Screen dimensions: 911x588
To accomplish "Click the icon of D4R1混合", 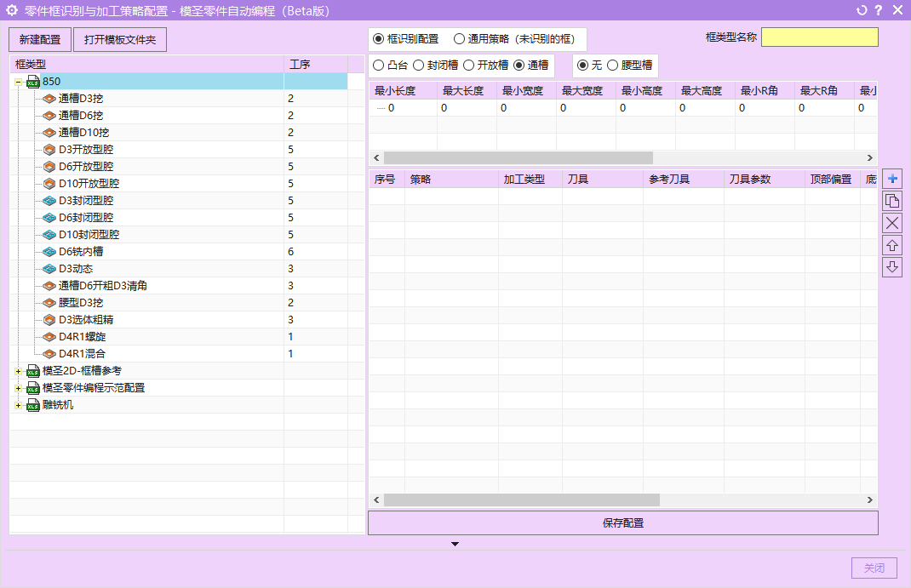I will (49, 353).
